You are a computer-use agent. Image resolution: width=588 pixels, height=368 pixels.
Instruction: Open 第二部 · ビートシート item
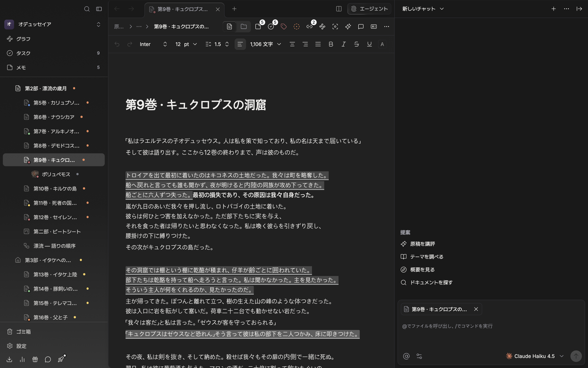pos(54,231)
